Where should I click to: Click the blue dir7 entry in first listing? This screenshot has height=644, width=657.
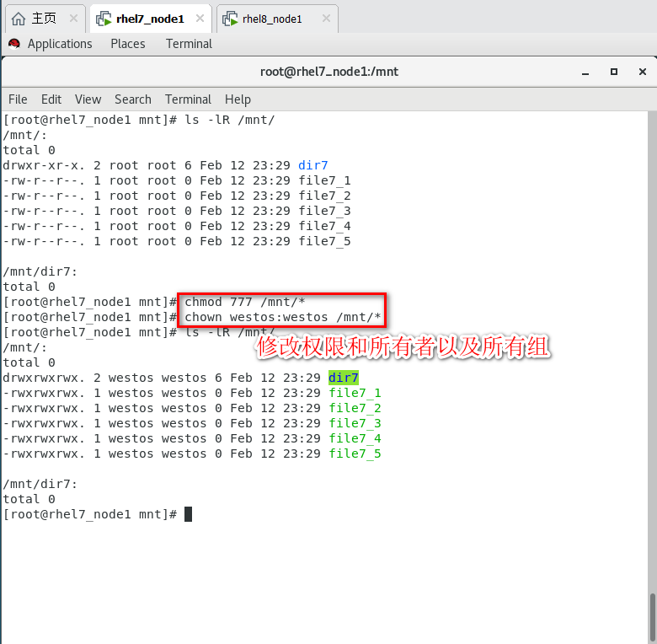tap(313, 165)
